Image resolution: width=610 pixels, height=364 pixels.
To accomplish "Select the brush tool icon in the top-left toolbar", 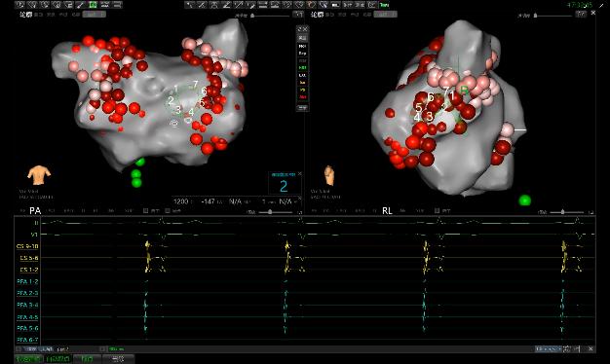I will pyautogui.click(x=81, y=5).
